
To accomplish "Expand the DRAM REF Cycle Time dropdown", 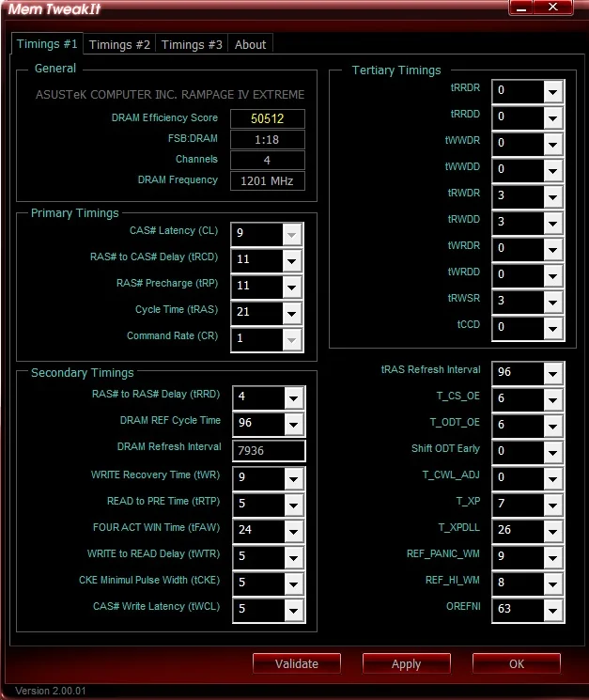I will click(294, 424).
